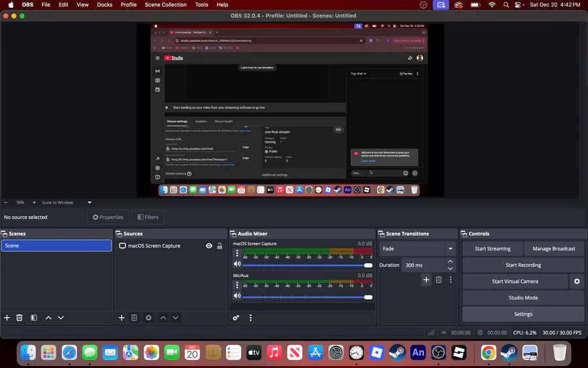Open the Scene Collection menu
The width and height of the screenshot is (588, 368).
point(166,5)
